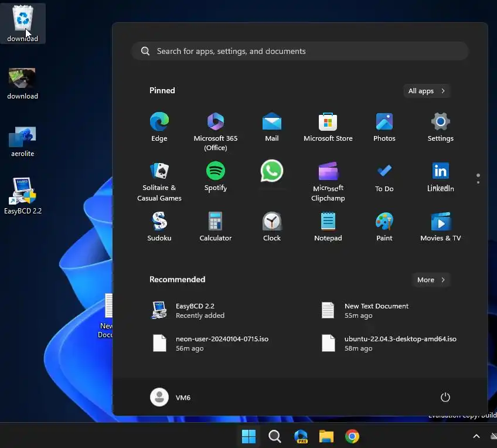Open the Clock app
The image size is (497, 448).
pos(271,226)
